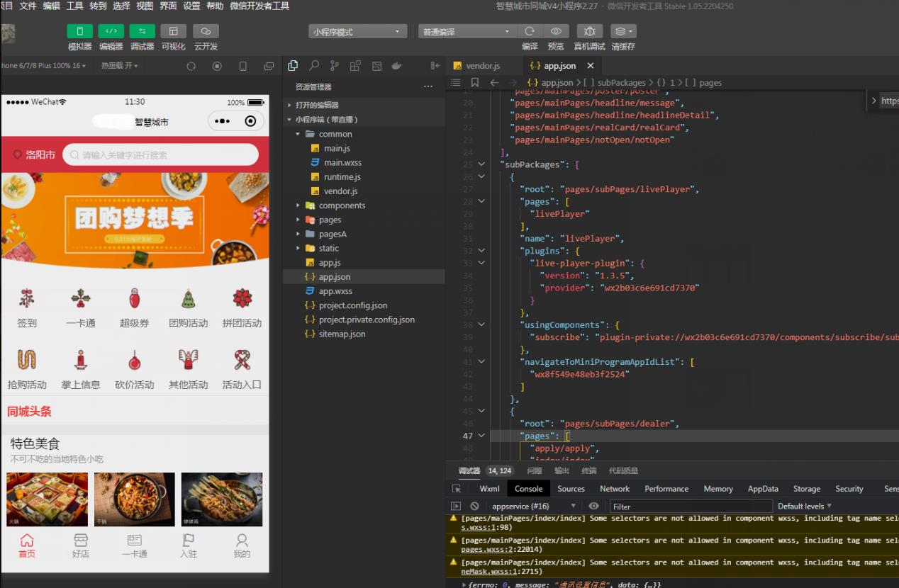The width and height of the screenshot is (899, 588).
Task: Open 真机调试 real device debug icon
Action: (x=589, y=31)
